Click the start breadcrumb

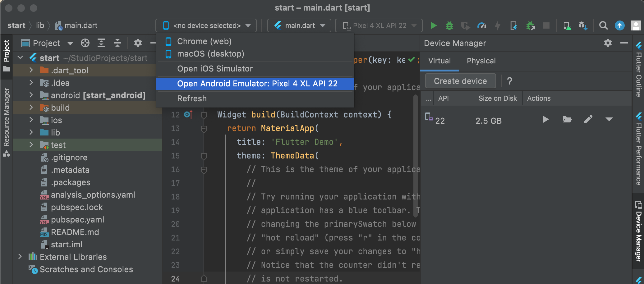click(16, 25)
